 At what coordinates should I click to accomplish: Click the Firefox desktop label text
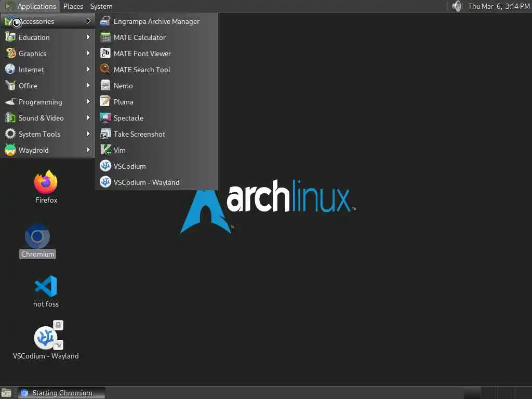(46, 200)
